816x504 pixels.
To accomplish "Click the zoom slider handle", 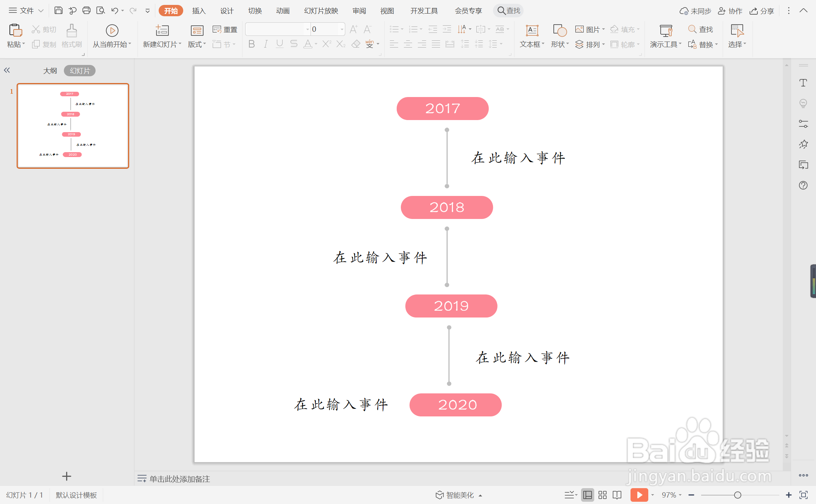I will pyautogui.click(x=737, y=495).
